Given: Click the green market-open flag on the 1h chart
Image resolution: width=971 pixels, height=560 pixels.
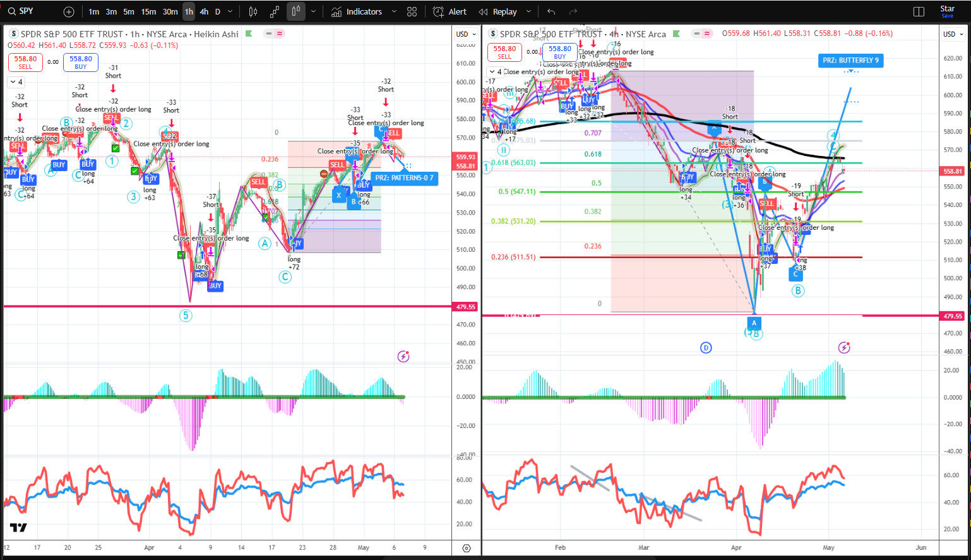Looking at the screenshot, I should point(249,34).
